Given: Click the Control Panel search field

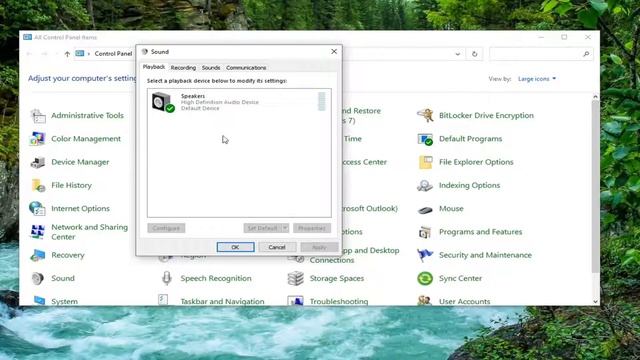Looking at the screenshot, I should point(541,54).
